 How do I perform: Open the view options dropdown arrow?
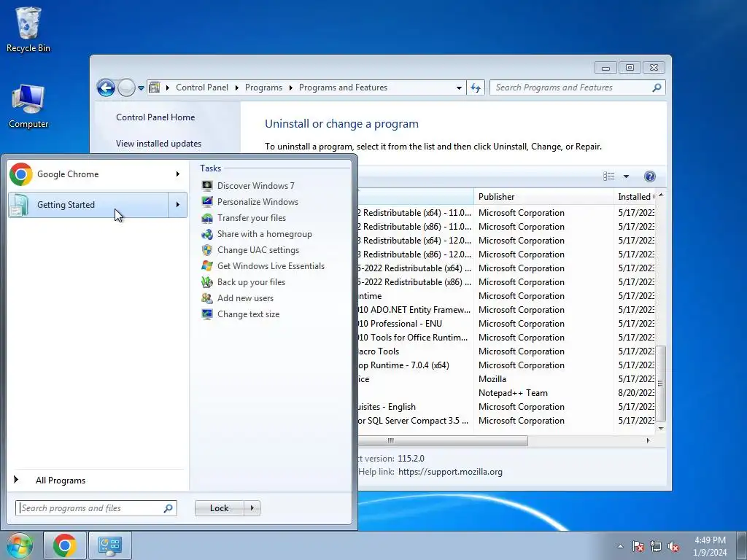pos(626,176)
